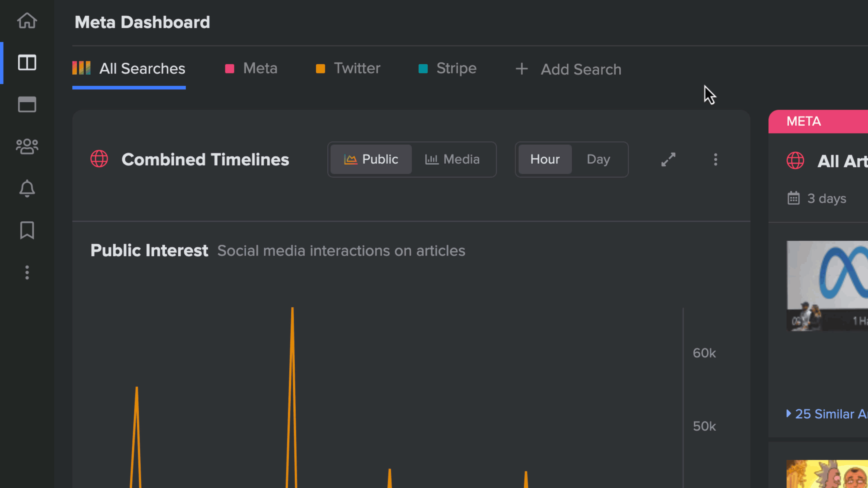The image size is (868, 488).
Task: Click the Public Interest heading
Action: (149, 250)
